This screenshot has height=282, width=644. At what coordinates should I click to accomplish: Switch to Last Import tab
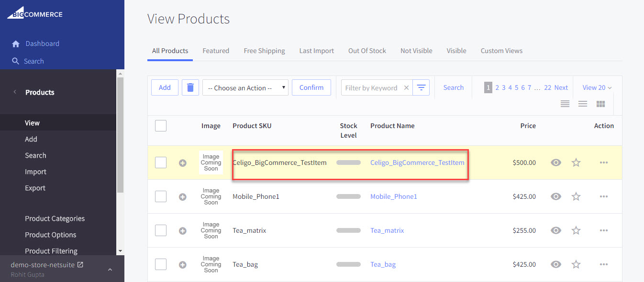pos(317,51)
